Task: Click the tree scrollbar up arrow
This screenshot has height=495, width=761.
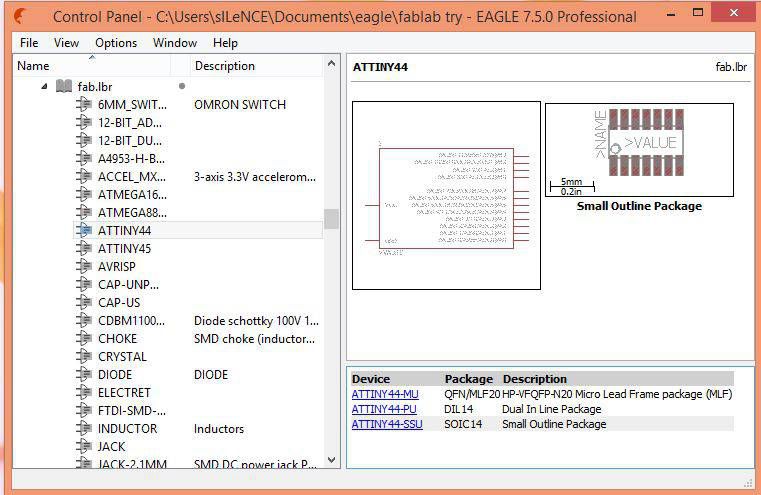Action: click(331, 64)
